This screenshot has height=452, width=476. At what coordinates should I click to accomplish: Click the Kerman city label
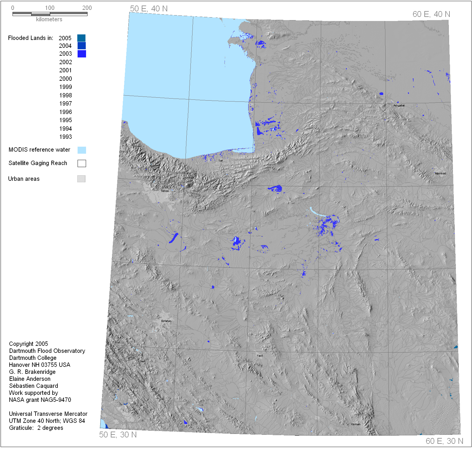tap(356, 424)
